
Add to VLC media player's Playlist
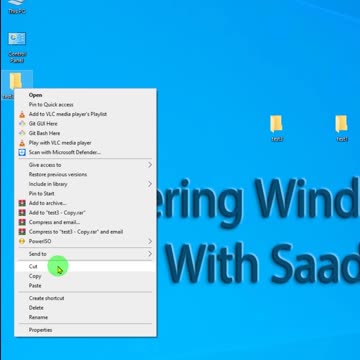point(85,114)
